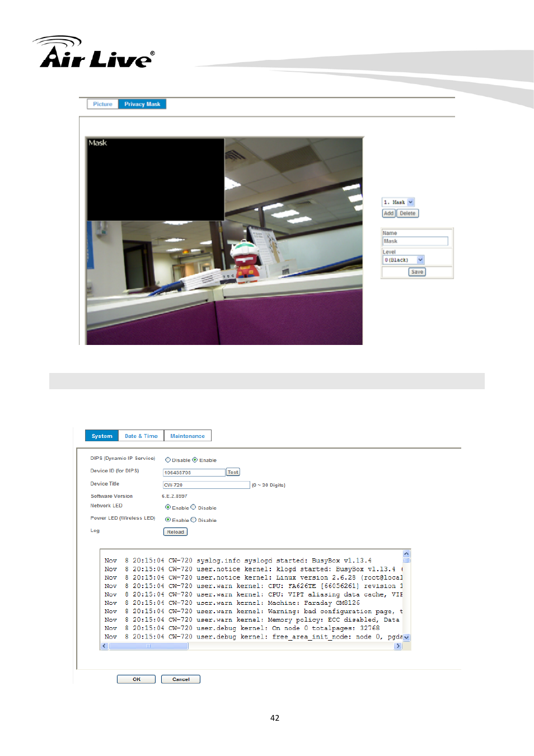Viewport: 534px width, 756px height.
Task: Enable the Network LED
Action: tap(167, 507)
